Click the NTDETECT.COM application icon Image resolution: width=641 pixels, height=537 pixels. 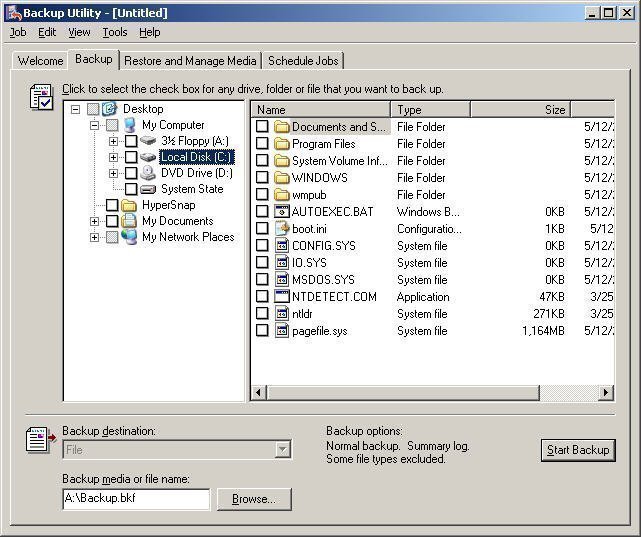click(281, 297)
